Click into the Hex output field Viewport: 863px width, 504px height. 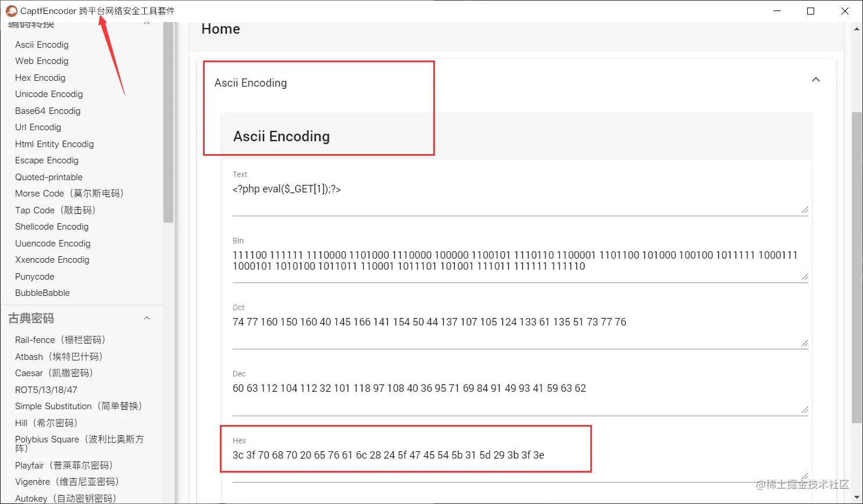pyautogui.click(x=520, y=464)
